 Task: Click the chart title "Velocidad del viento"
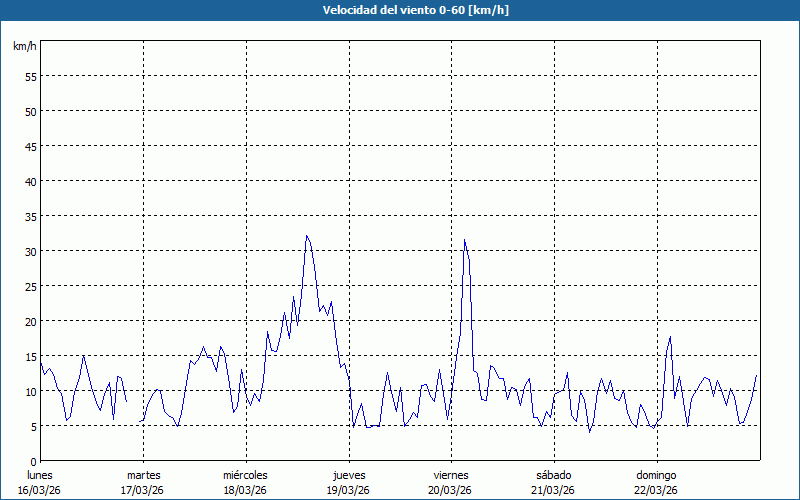pyautogui.click(x=399, y=10)
